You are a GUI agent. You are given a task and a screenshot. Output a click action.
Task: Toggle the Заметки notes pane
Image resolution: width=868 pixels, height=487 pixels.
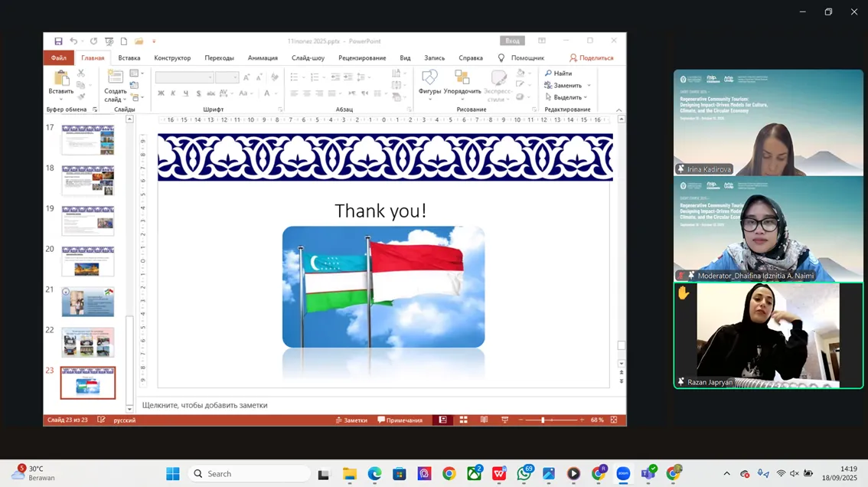pyautogui.click(x=351, y=420)
